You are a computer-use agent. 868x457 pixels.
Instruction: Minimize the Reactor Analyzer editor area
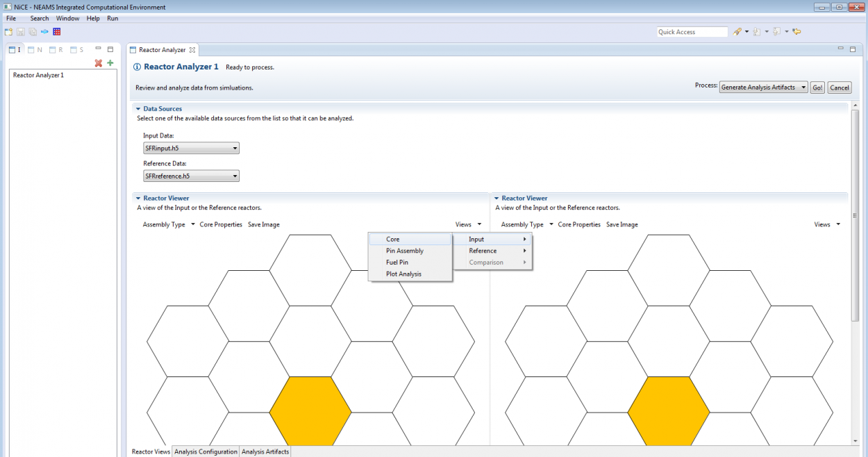[x=841, y=49]
